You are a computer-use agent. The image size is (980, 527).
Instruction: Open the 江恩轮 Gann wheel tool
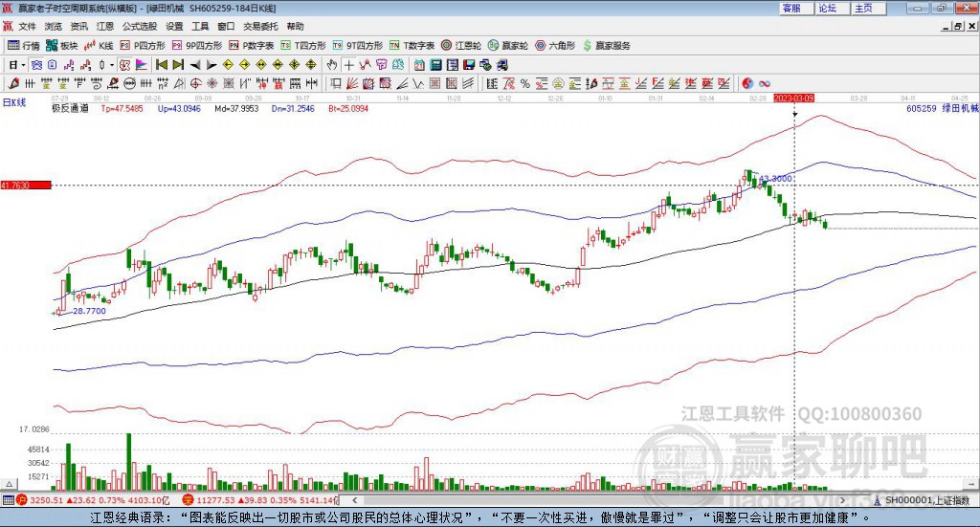pyautogui.click(x=461, y=46)
